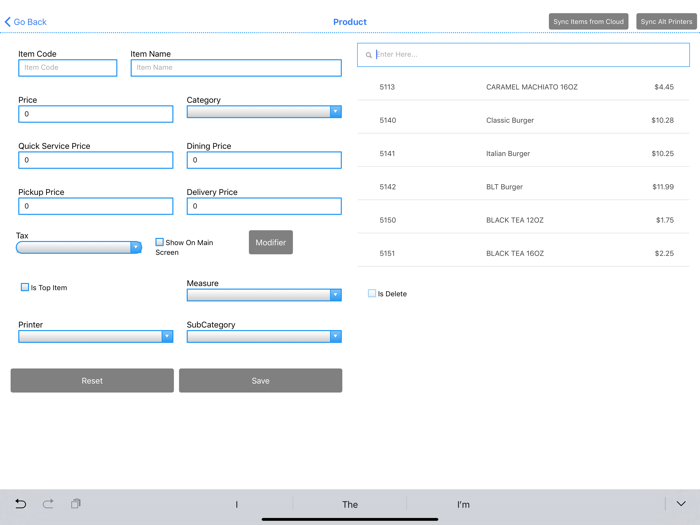Tap the clipboard paste icon
The height and width of the screenshot is (525, 700).
tap(76, 504)
